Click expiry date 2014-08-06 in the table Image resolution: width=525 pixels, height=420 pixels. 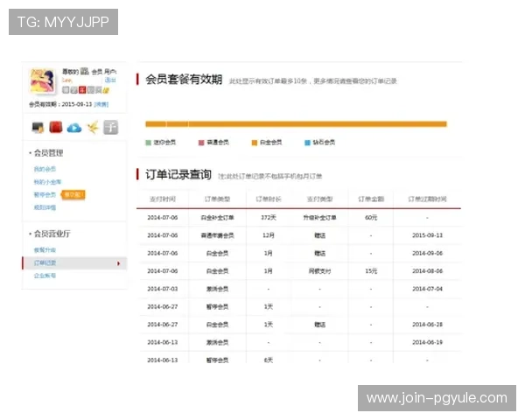coord(427,271)
